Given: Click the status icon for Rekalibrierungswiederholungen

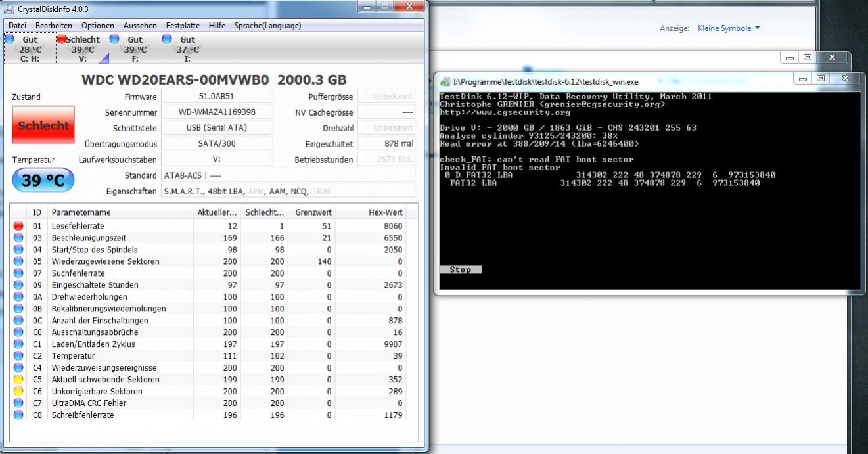Looking at the screenshot, I should [18, 309].
